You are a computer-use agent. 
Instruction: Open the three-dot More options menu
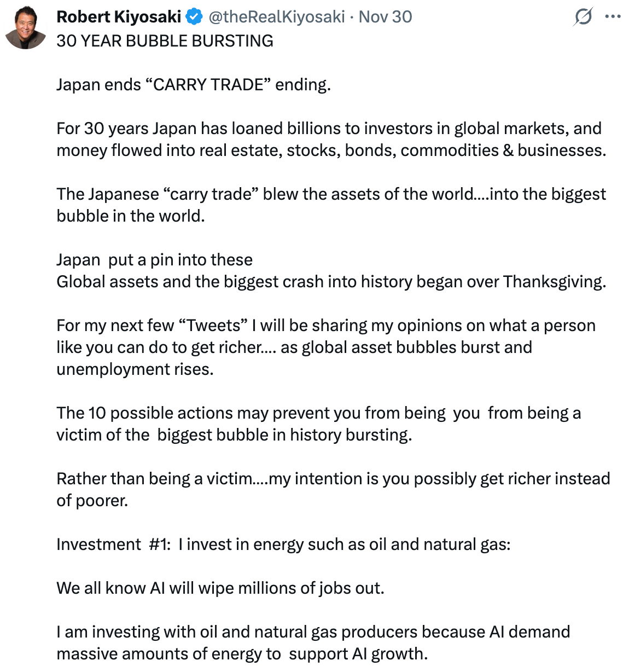pyautogui.click(x=613, y=17)
